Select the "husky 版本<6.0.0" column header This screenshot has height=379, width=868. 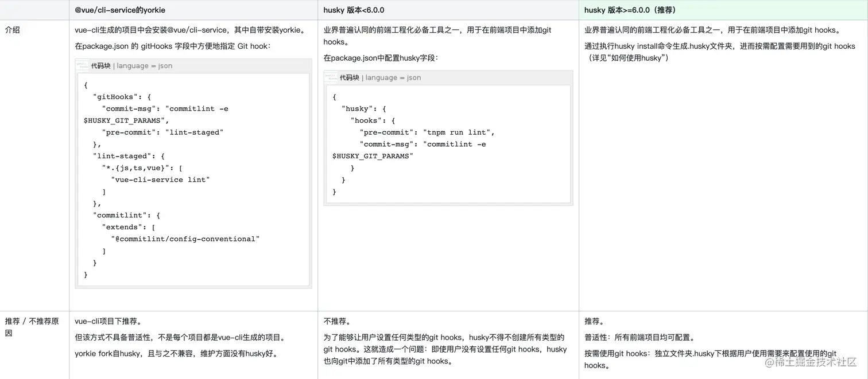click(x=354, y=10)
